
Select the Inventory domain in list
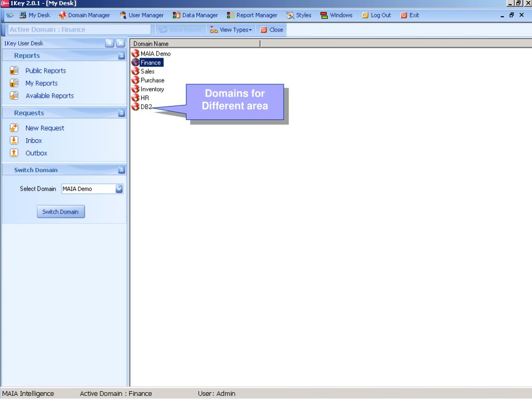[152, 89]
